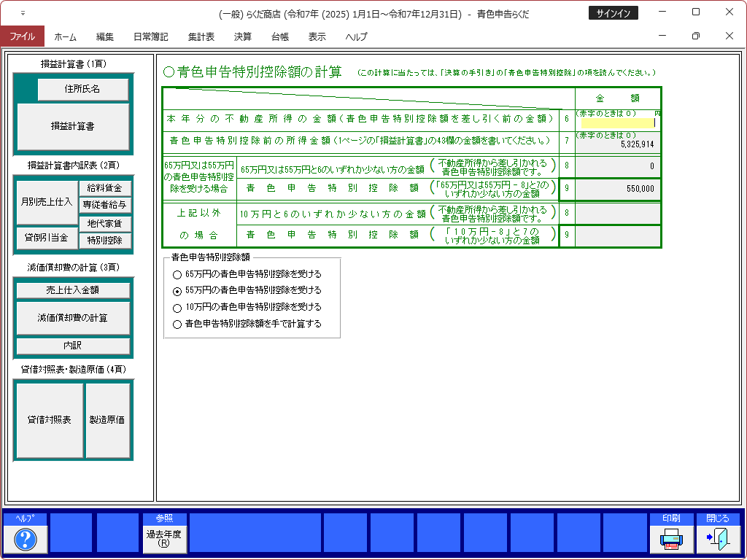Click the 損益計算書 button
The width and height of the screenshot is (747, 560).
coord(73,126)
